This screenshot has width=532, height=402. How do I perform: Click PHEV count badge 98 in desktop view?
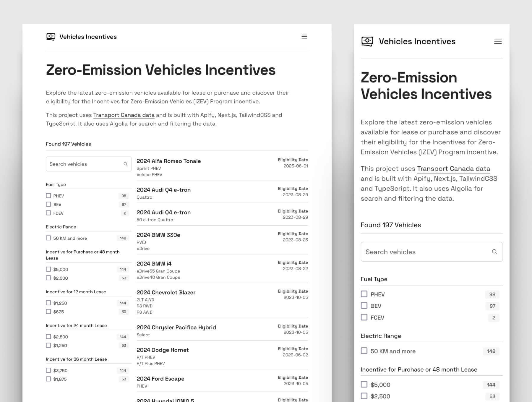pyautogui.click(x=124, y=196)
